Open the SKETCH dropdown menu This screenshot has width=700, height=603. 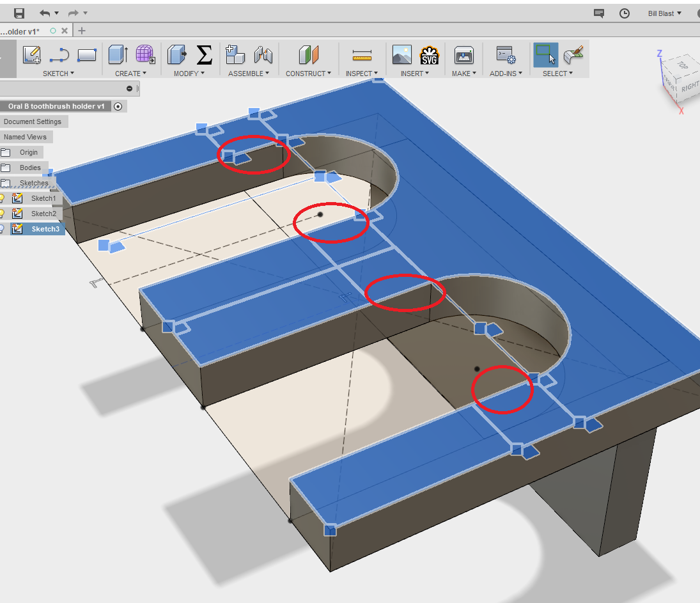[x=58, y=73]
